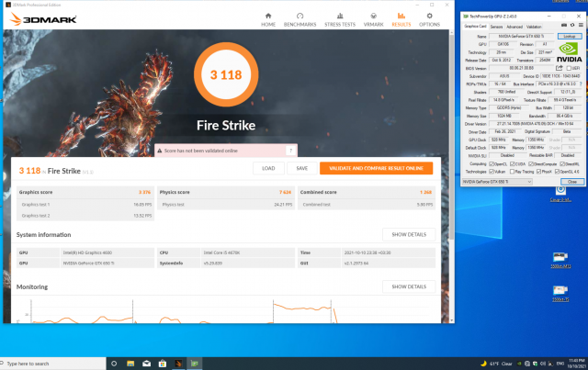Toggle the Vulkan checkbox
The height and width of the screenshot is (370, 588).
tap(492, 172)
